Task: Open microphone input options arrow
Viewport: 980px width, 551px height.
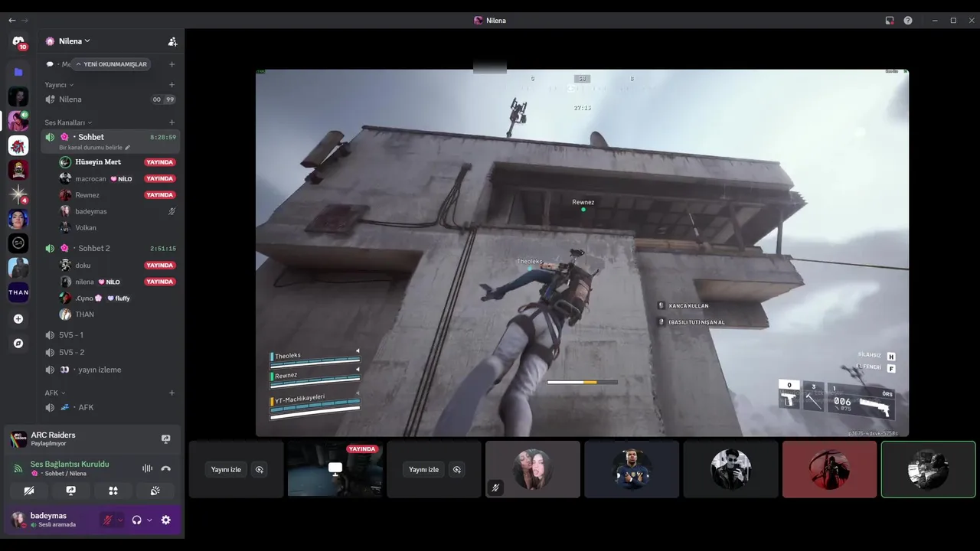Action: (x=119, y=520)
